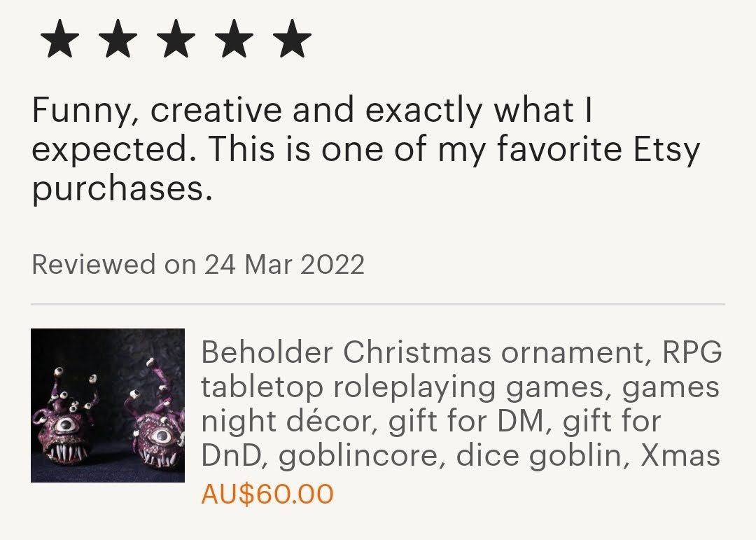
Task: Click the fifth rating star
Action: click(292, 39)
